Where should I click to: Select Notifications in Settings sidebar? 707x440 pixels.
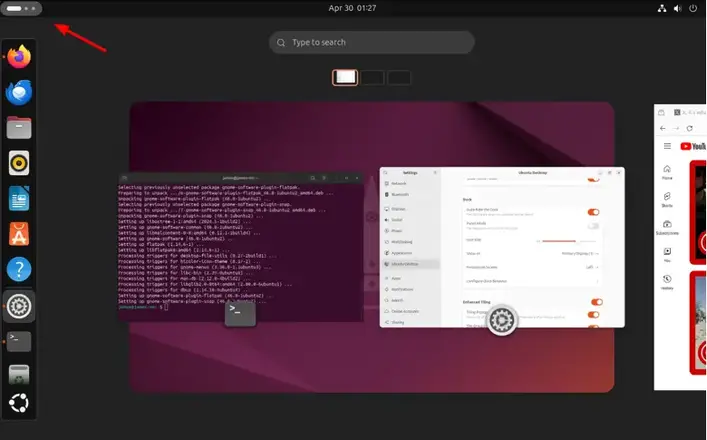coord(410,289)
